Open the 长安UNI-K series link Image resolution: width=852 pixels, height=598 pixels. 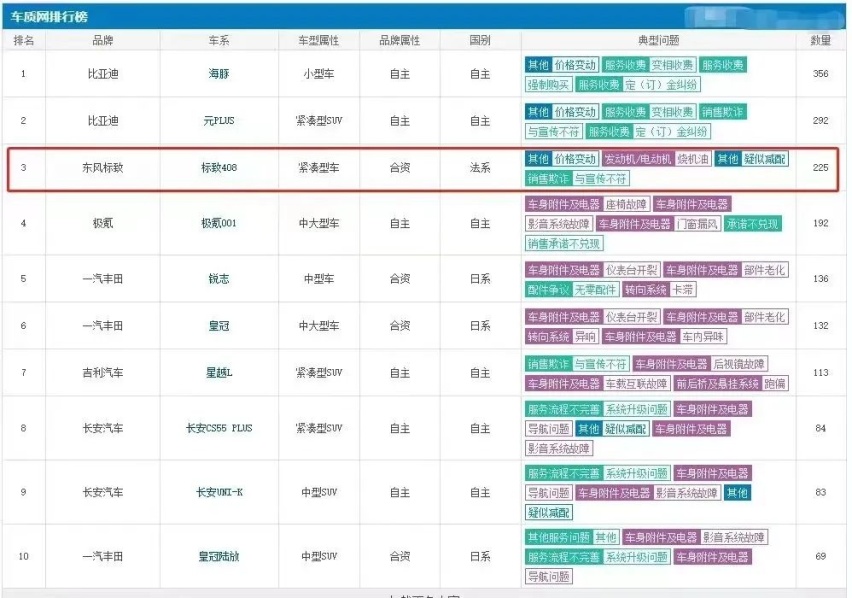click(x=219, y=492)
